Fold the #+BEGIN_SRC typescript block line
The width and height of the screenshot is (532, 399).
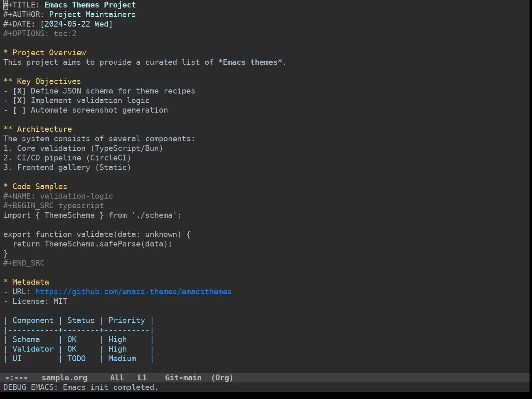[54, 206]
